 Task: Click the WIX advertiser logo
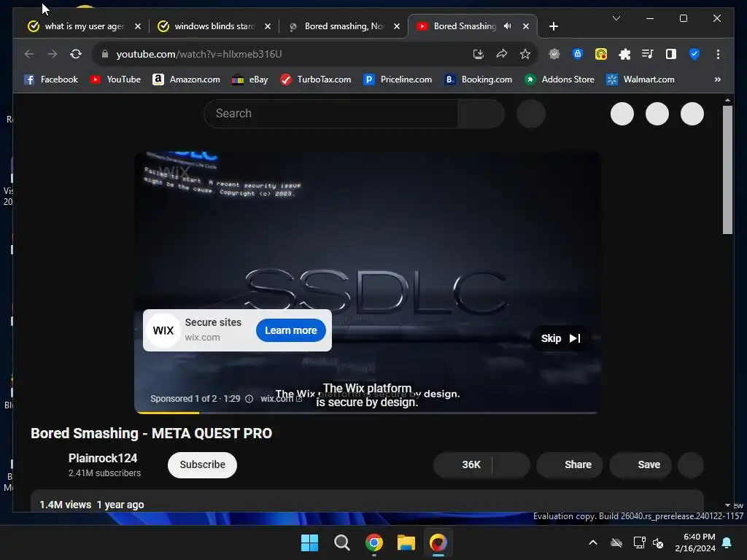click(x=163, y=330)
